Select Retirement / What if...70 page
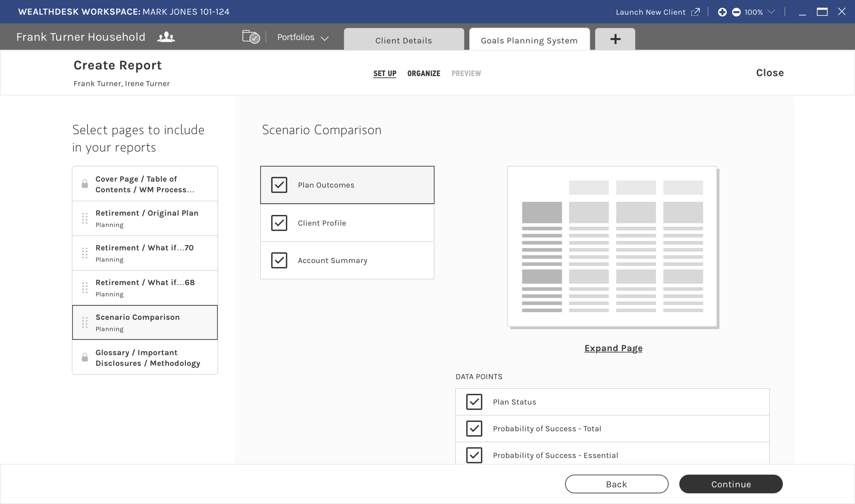855x504 pixels. click(145, 253)
